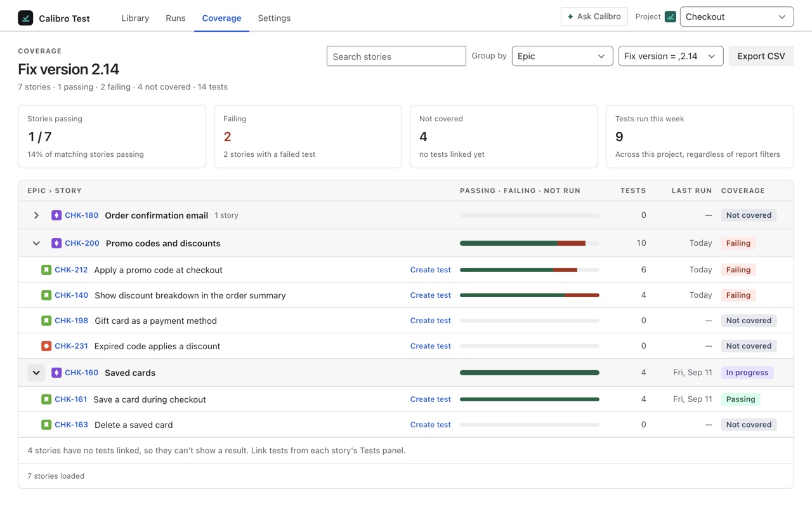
Task: Click epic icon for CHK-160
Action: pyautogui.click(x=56, y=373)
